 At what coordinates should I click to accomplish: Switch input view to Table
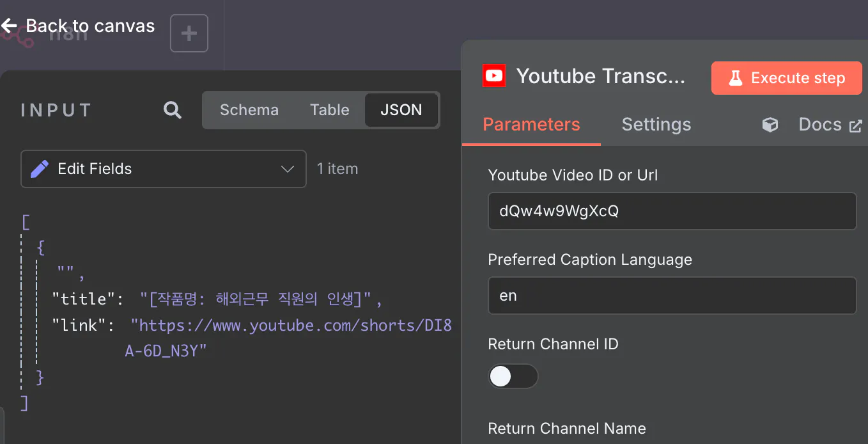point(330,110)
